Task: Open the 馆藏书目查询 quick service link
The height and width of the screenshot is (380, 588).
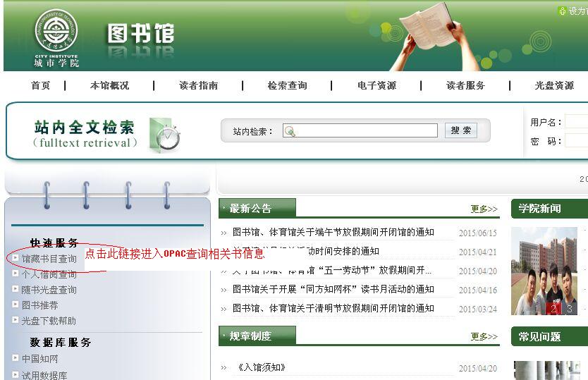Action: (x=49, y=259)
